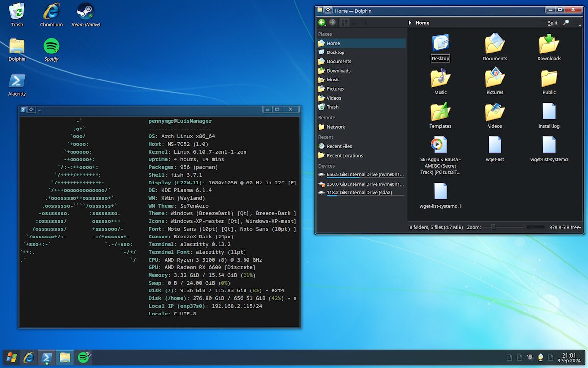Open the Trash icon on desktop
The image size is (588, 368).
click(17, 12)
